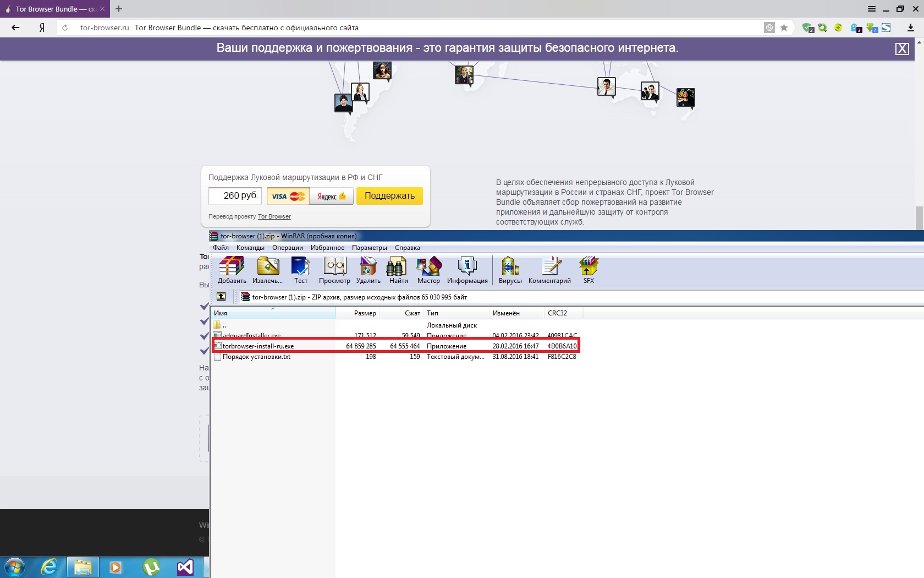This screenshot has width=924, height=578.
Task: Close the purple donation banner
Action: (x=902, y=49)
